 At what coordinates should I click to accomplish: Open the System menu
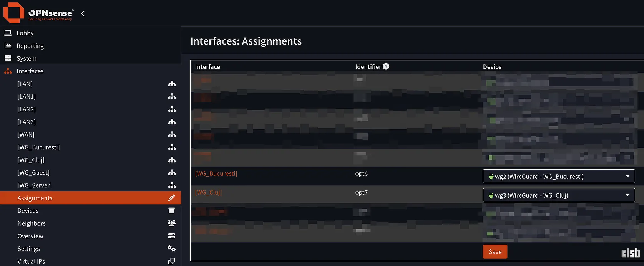pyautogui.click(x=27, y=58)
